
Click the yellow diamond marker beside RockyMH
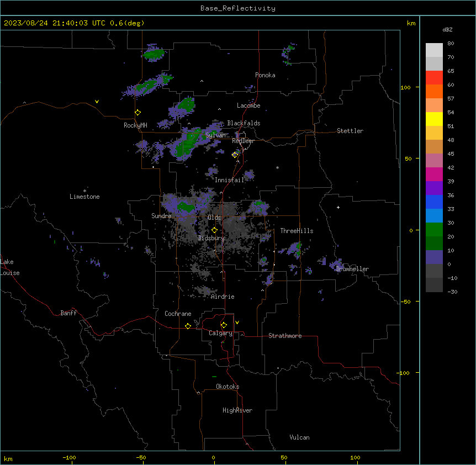click(x=138, y=113)
